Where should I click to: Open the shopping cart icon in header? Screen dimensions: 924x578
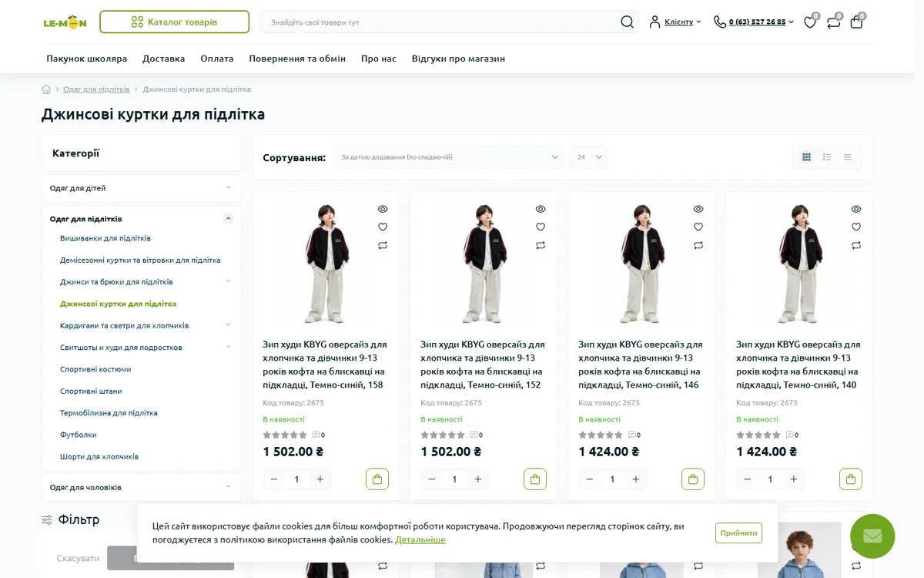[856, 22]
